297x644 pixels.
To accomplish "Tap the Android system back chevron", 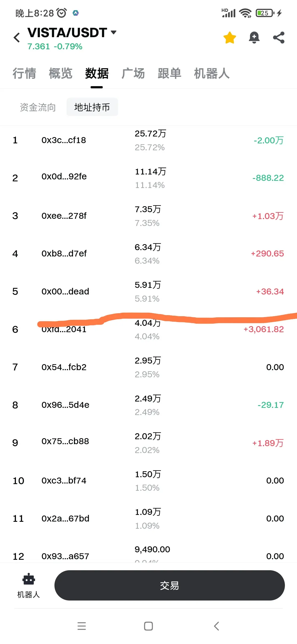I will click(216, 626).
